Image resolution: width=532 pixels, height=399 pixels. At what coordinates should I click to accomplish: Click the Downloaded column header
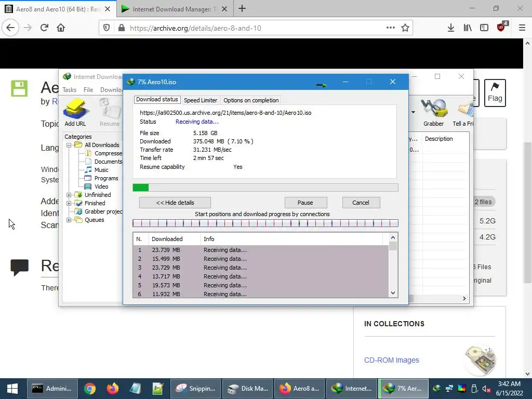175,239
